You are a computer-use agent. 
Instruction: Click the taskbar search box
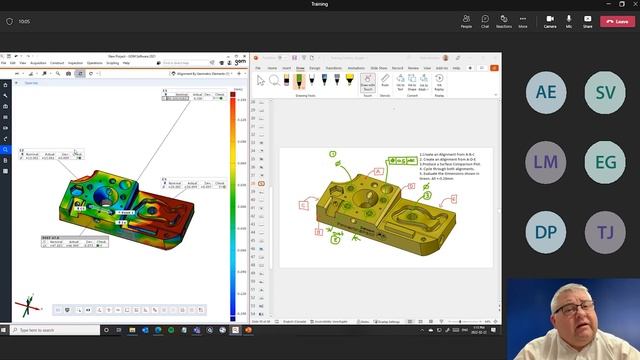click(55, 330)
